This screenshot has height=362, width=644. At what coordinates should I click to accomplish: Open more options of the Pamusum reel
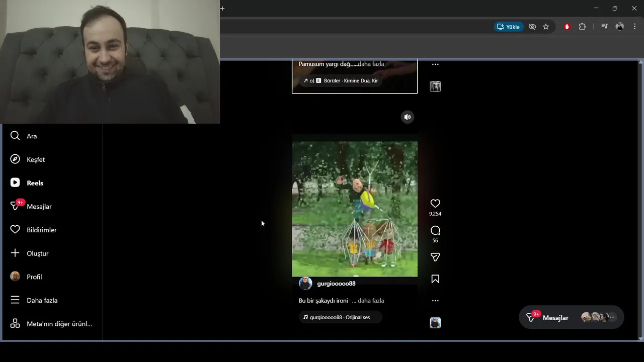coord(435,64)
